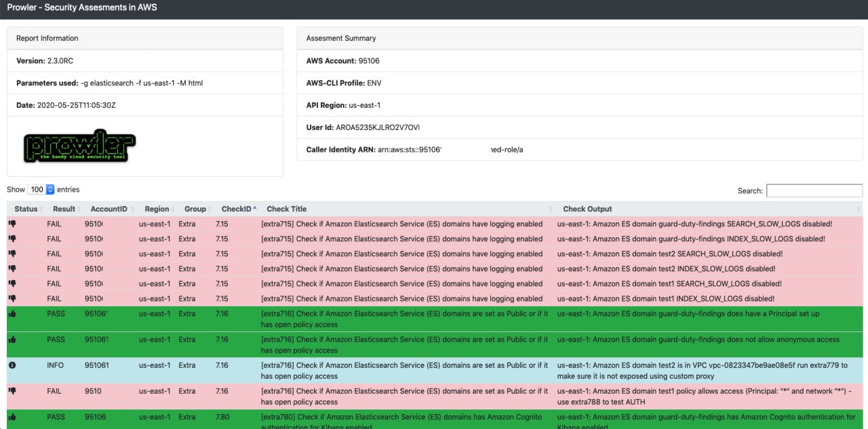Screen dimensions: 868x429
Task: Select 'Version: 2.3.0RC' text
Action: click(45, 60)
